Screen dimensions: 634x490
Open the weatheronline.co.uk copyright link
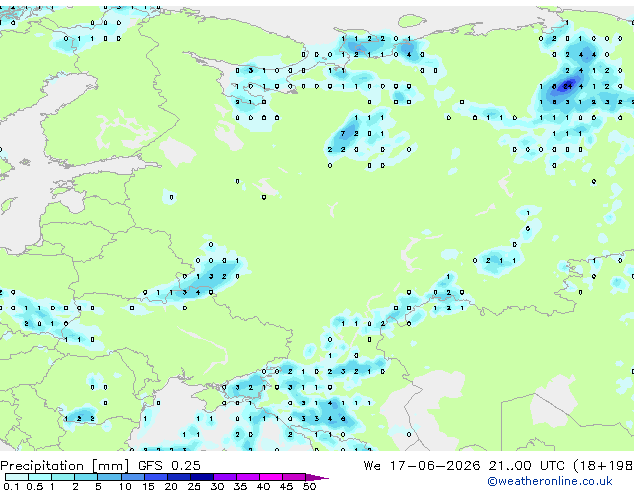[x=550, y=481]
